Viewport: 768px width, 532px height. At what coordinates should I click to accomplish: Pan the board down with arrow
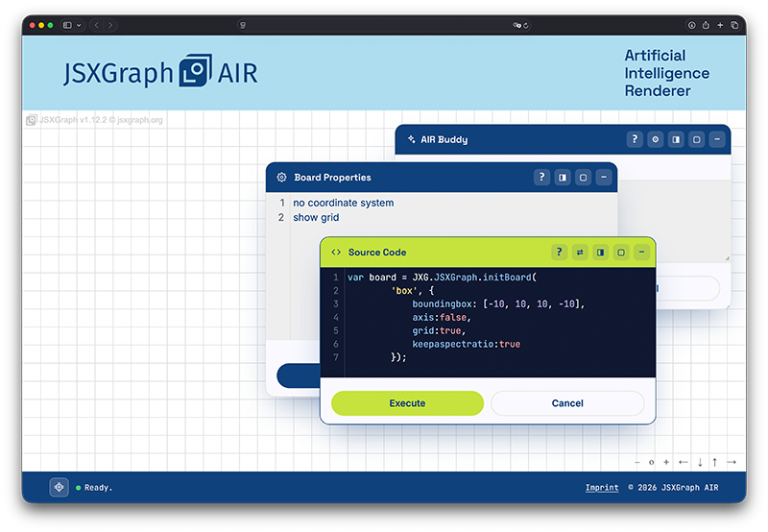click(700, 462)
